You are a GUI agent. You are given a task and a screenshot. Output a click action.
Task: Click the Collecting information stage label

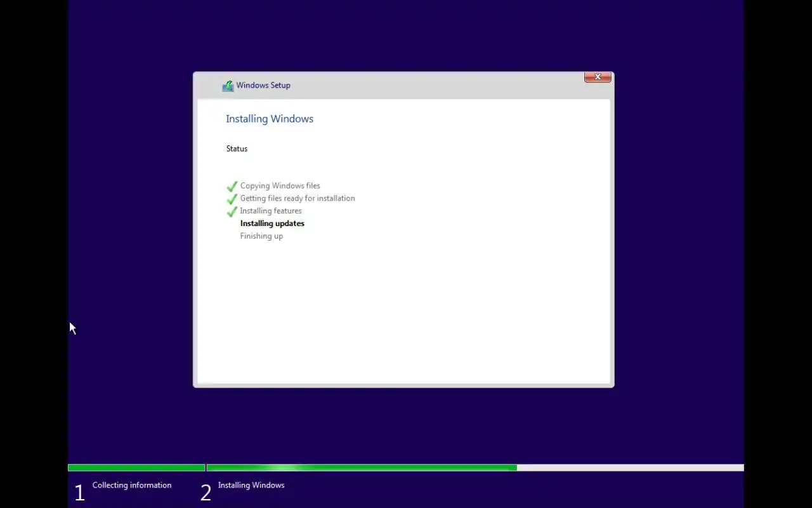[132, 485]
